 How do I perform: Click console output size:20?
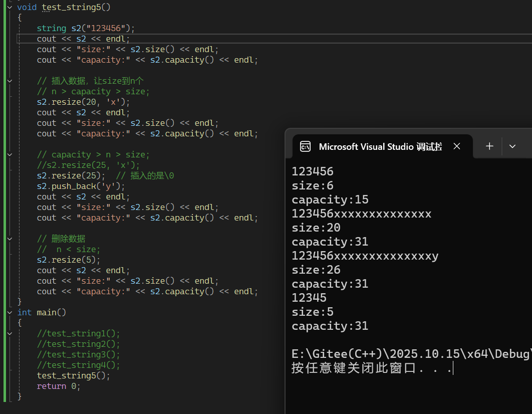tap(316, 228)
